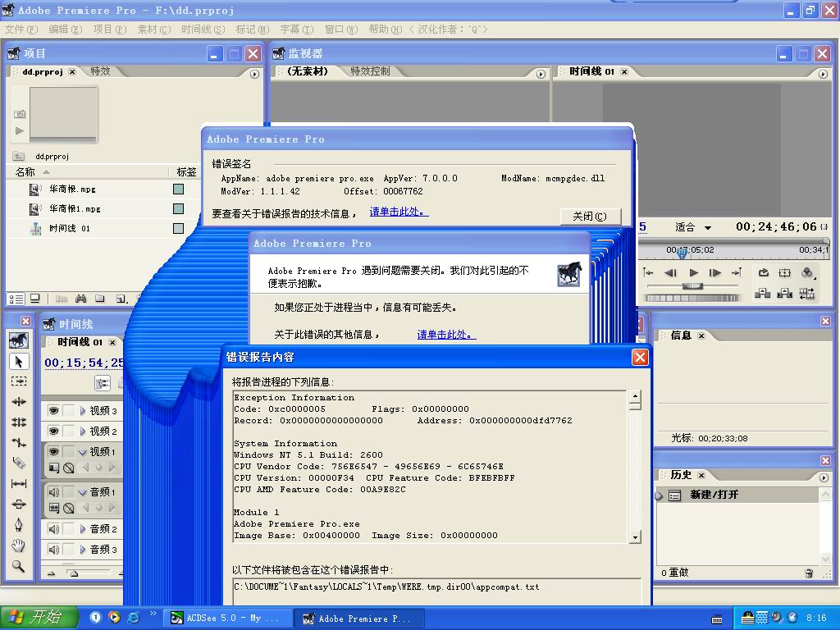Toggle the lock box on 视频 2 track

click(x=69, y=431)
